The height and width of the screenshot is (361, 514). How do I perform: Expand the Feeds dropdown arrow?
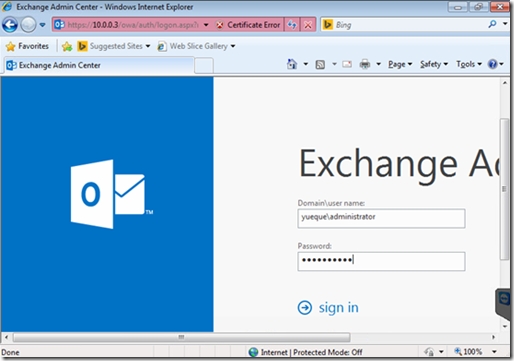click(334, 64)
